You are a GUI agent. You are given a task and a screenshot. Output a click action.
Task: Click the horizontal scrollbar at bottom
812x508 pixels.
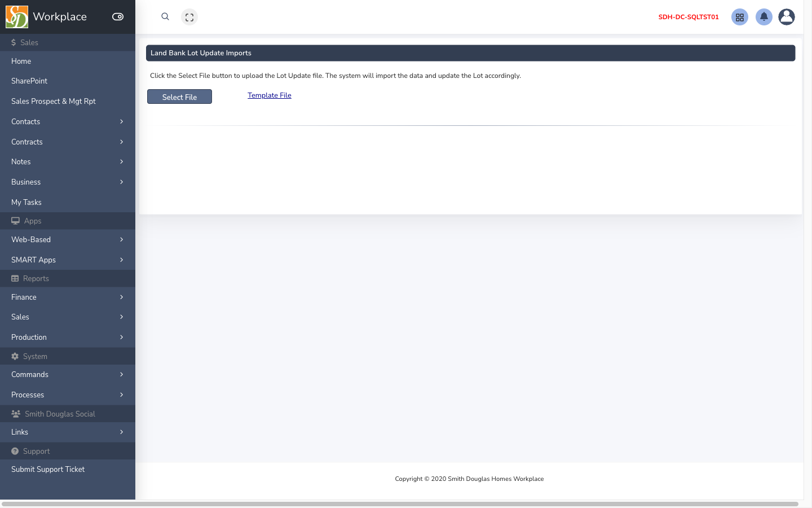coord(400,503)
